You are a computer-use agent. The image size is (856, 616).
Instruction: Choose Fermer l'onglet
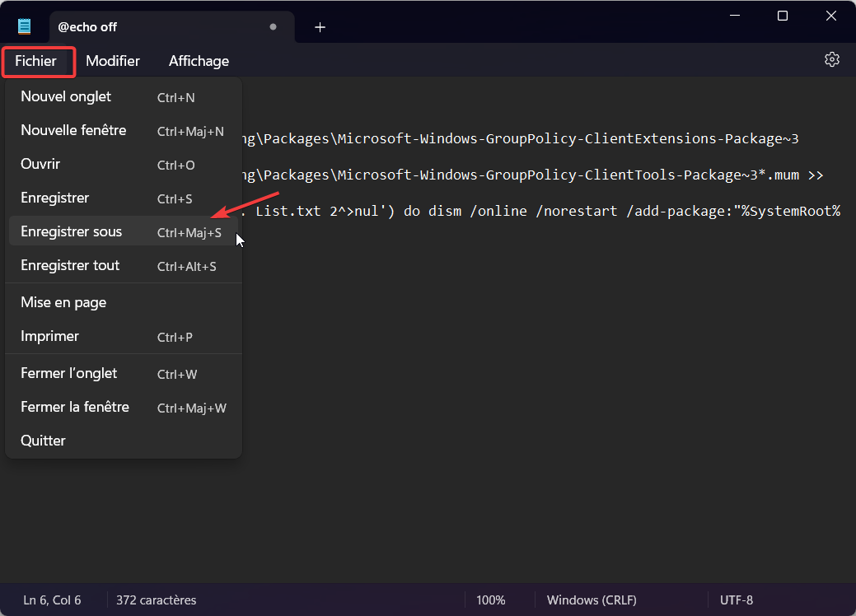(124, 374)
